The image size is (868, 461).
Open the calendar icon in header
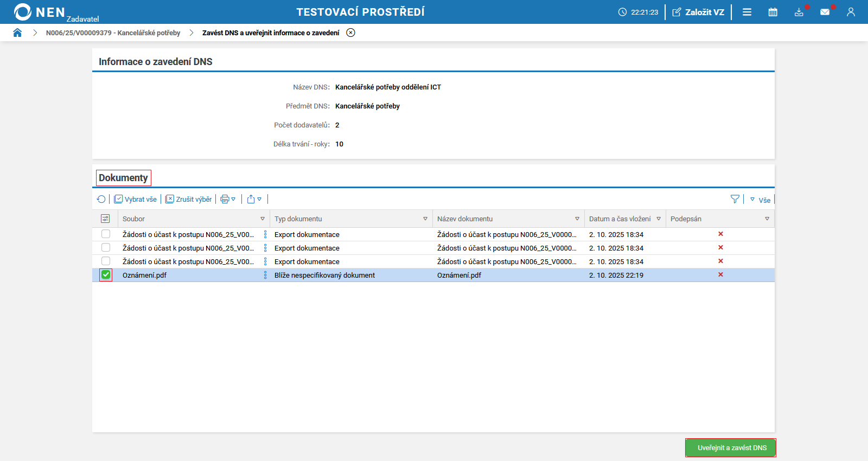click(773, 12)
